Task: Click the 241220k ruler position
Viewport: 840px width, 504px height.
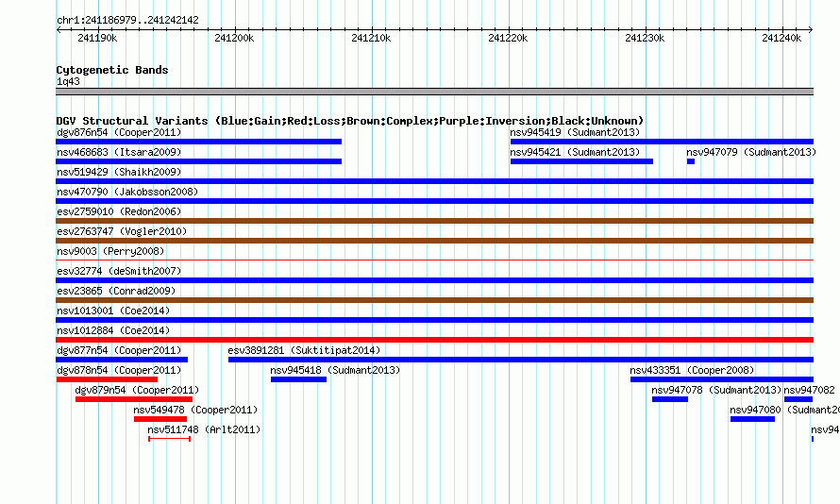Action: [508, 38]
